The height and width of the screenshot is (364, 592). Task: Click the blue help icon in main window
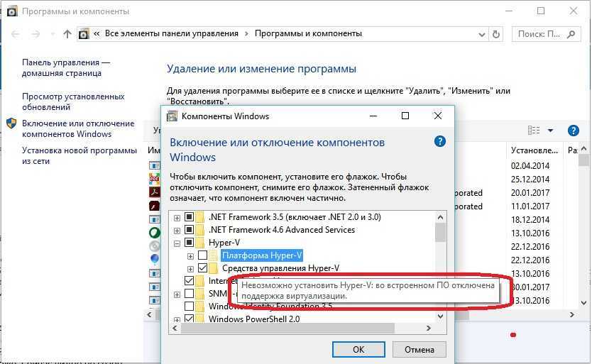pyautogui.click(x=573, y=131)
